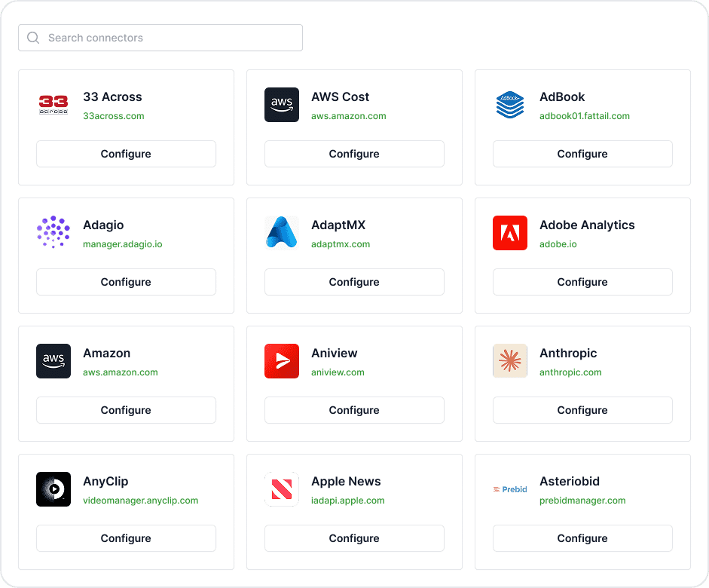Click the Aniview red play logo
Screen dimensions: 709x588
click(282, 360)
